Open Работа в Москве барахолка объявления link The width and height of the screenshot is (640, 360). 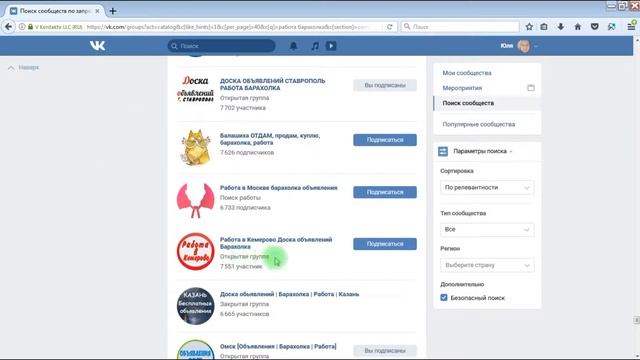[x=279, y=188]
